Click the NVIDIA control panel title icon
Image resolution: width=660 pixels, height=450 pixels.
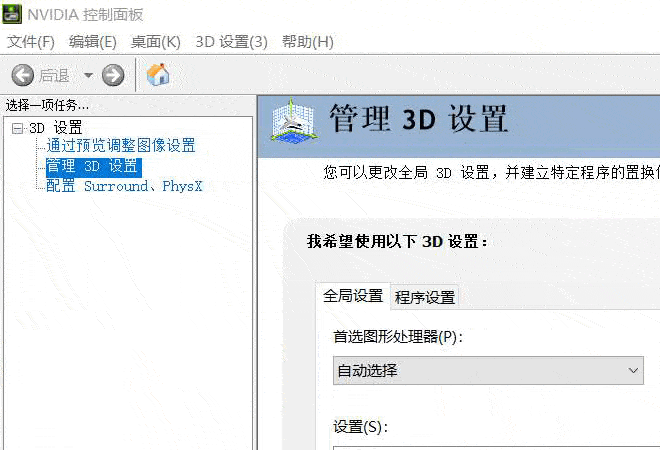(x=12, y=14)
